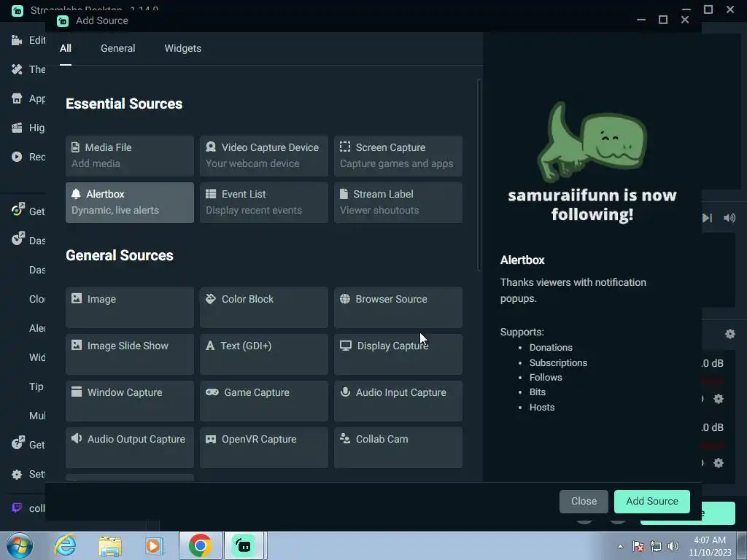Select Text (GDI+) source
This screenshot has width=747, height=560.
pyautogui.click(x=264, y=354)
